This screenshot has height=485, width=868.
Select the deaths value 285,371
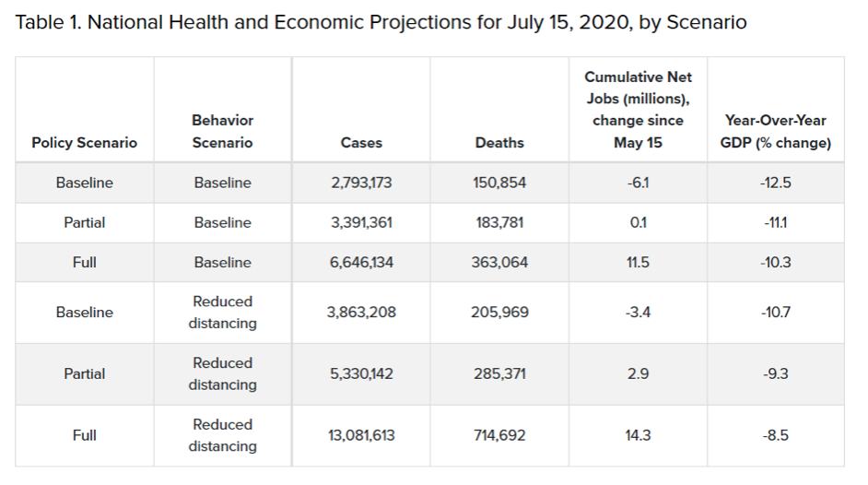[499, 373]
